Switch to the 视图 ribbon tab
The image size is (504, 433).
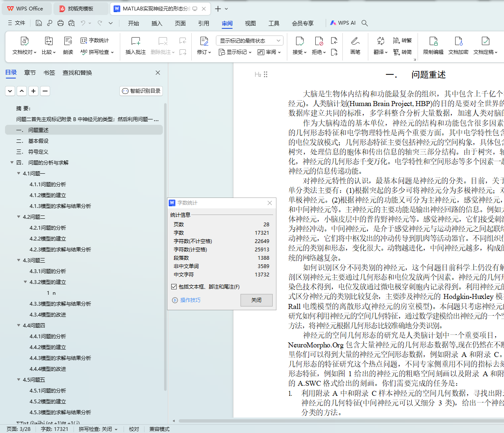[251, 23]
